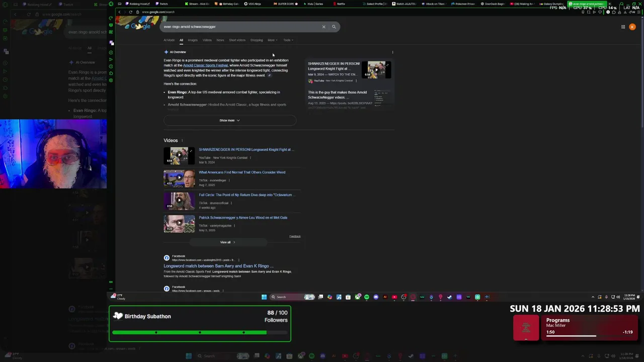644x362 pixels.
Task: Open Full Circle Octavarium video link
Action: pyautogui.click(x=247, y=195)
